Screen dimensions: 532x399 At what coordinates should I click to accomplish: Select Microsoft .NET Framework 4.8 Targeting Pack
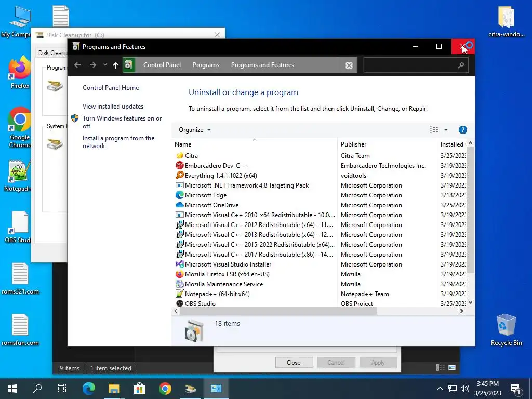pos(247,185)
